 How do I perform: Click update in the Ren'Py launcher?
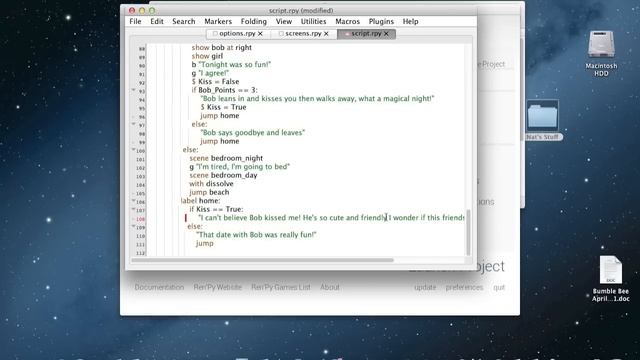point(425,287)
